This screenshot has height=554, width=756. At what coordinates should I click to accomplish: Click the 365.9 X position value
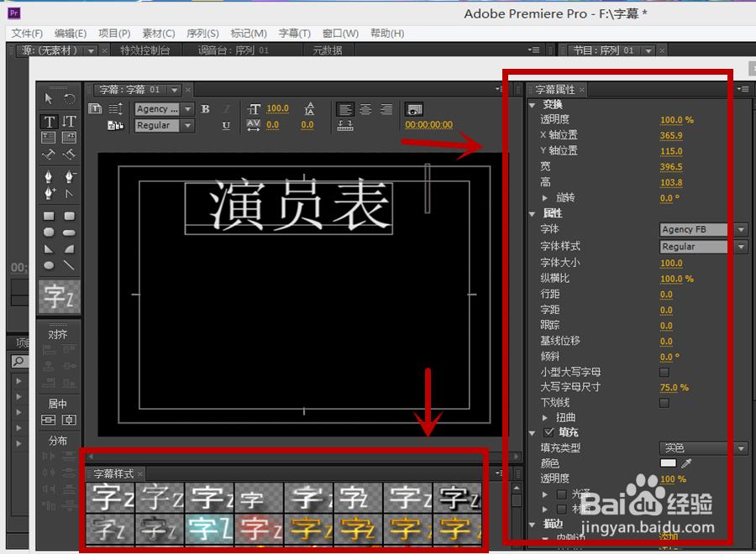(x=671, y=136)
